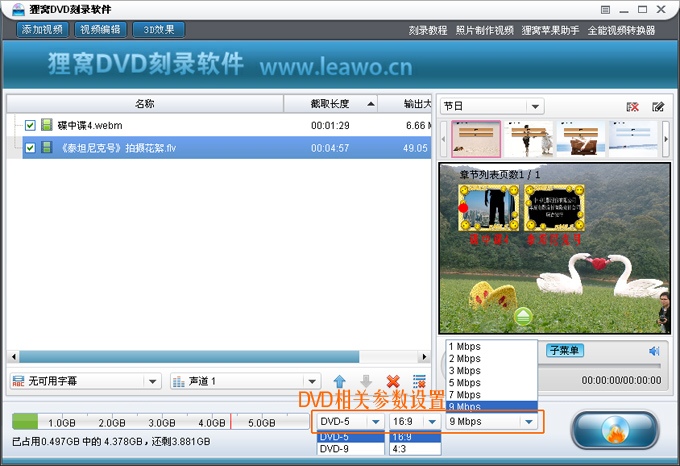The height and width of the screenshot is (466, 680).
Task: Sort by the 截取长度 column header
Action: [x=330, y=104]
